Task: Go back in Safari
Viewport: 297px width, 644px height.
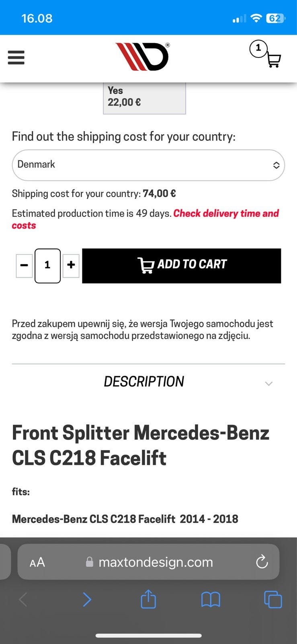Action: (23, 599)
